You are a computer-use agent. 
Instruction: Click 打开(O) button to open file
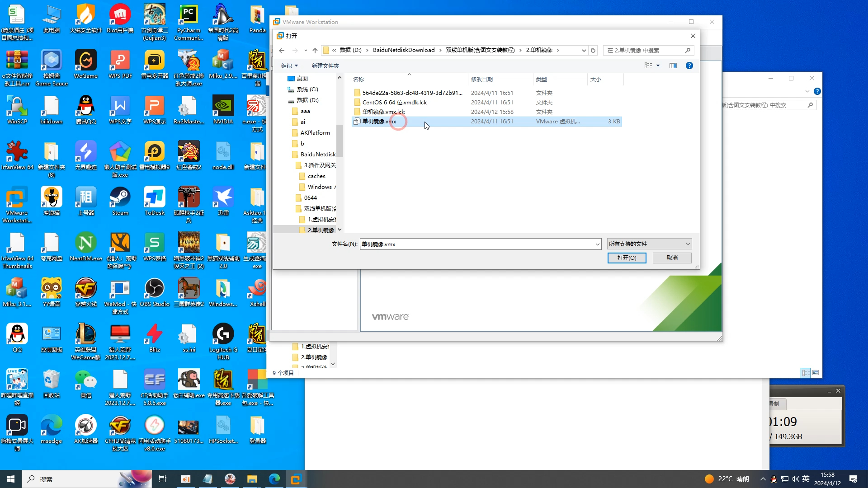[626, 258]
